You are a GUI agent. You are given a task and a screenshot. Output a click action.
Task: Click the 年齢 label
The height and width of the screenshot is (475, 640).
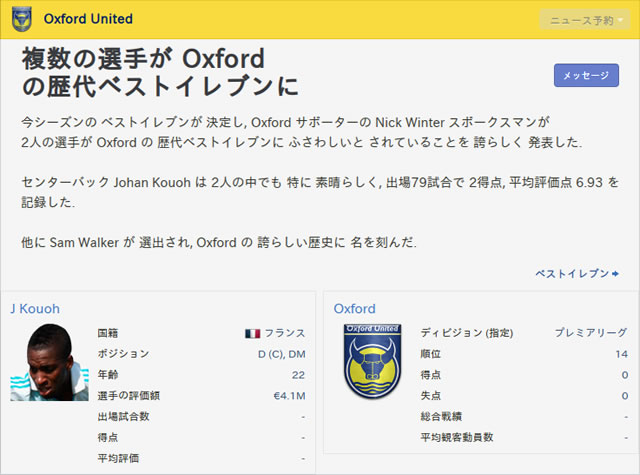click(x=108, y=375)
